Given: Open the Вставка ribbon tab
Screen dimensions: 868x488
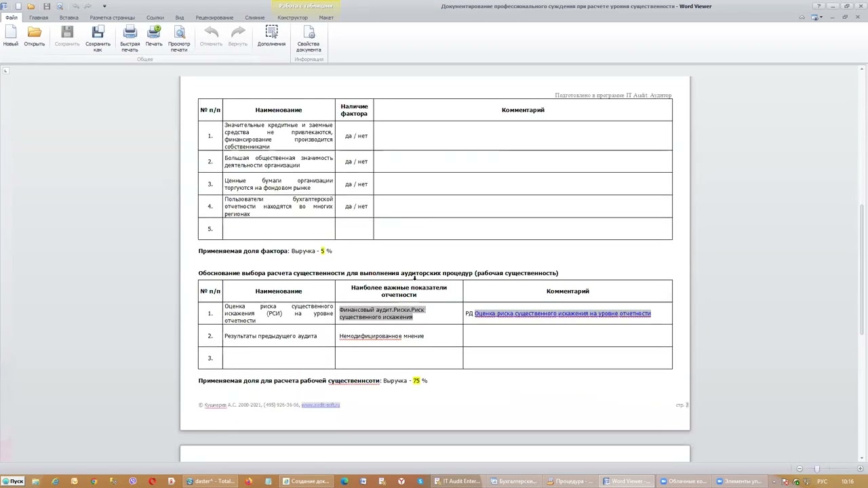Looking at the screenshot, I should (x=68, y=18).
